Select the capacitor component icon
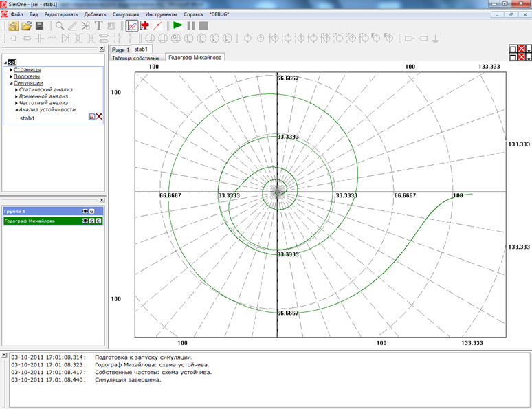Screen dimensions: 532x409 40,38
